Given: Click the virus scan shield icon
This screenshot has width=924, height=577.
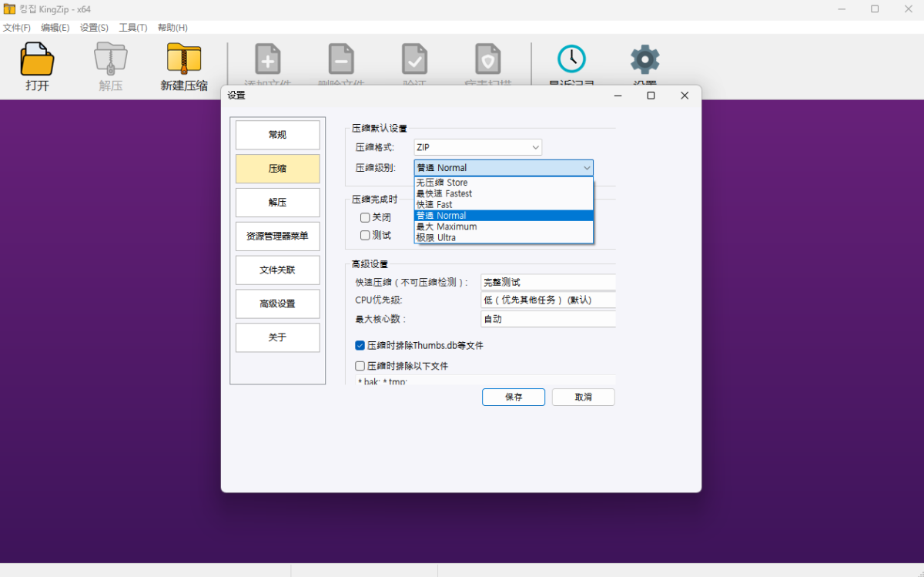Looking at the screenshot, I should [488, 59].
